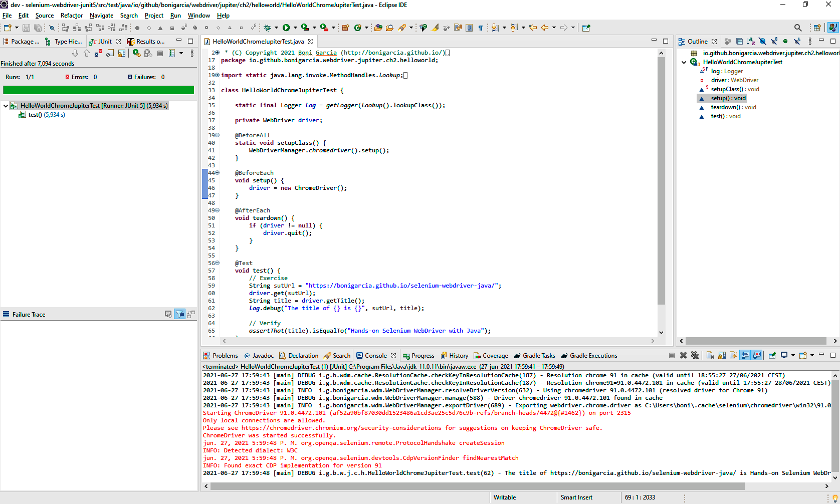Click Clear Console icon
The height and width of the screenshot is (504, 840).
pos(710,356)
